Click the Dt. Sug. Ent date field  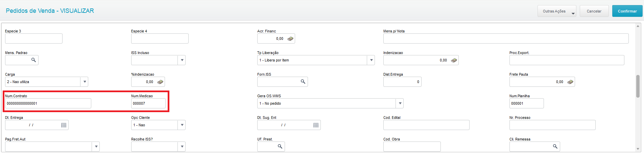pos(289,125)
